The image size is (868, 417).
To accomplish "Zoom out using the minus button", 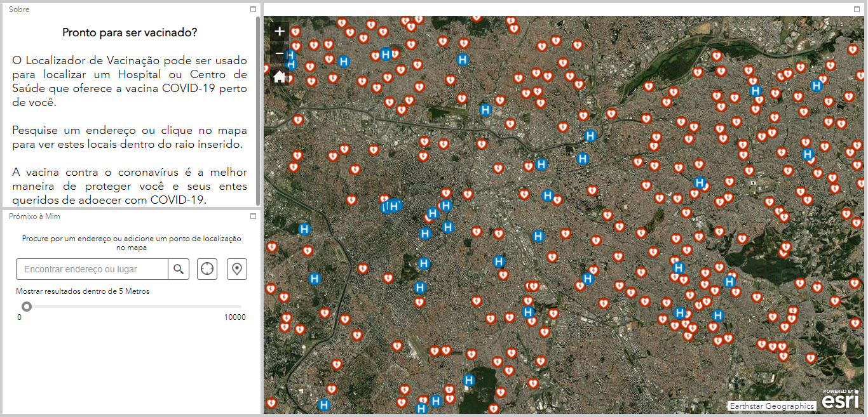I will (280, 53).
